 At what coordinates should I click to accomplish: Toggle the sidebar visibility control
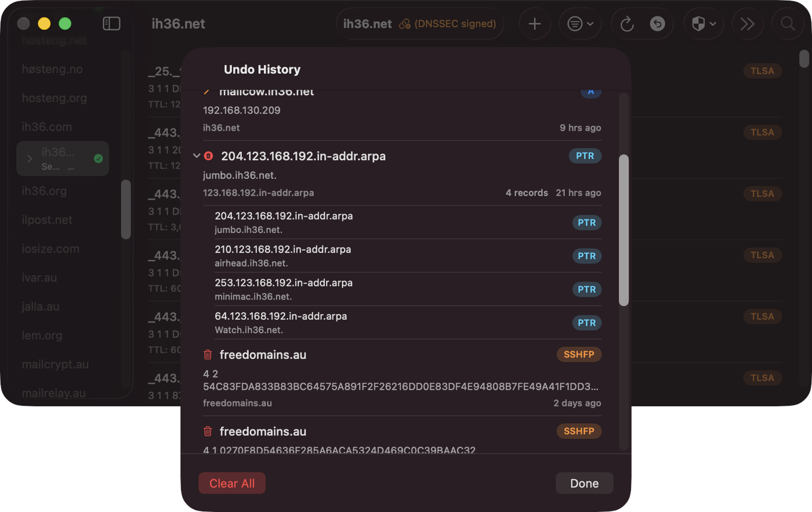pyautogui.click(x=111, y=23)
